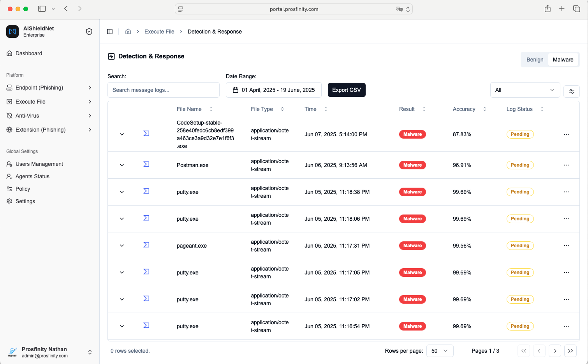This screenshot has width=588, height=364.
Task: Click accuracy value 87.83%
Action: (462, 134)
